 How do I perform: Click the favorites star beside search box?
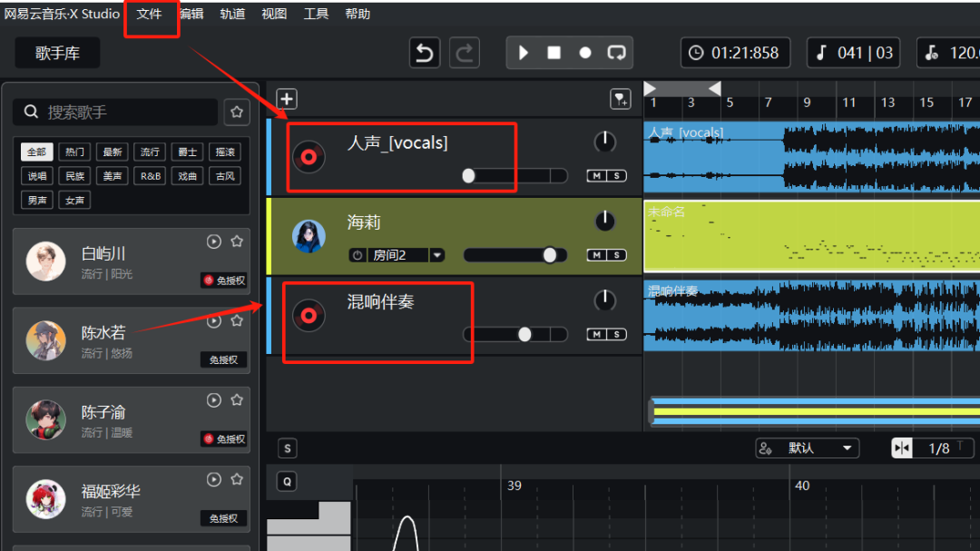237,113
